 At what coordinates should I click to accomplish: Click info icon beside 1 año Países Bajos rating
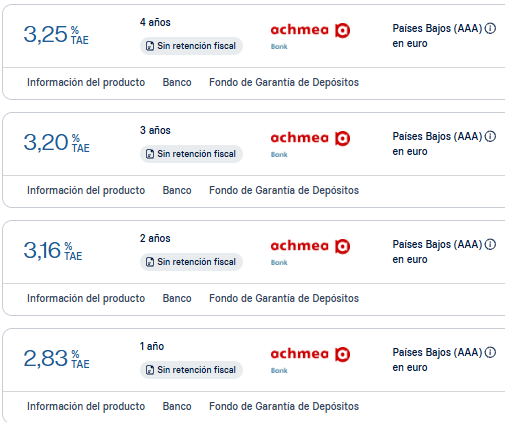pos(490,352)
